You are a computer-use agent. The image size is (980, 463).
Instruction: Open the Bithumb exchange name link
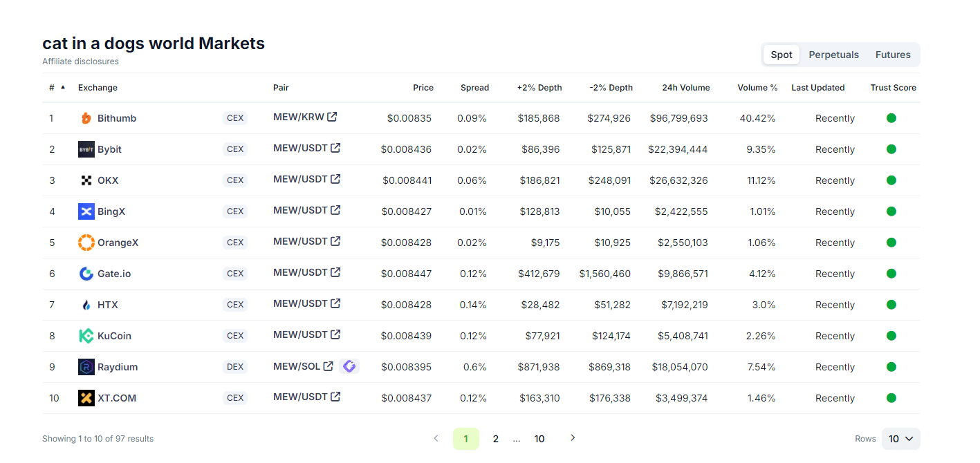point(117,118)
